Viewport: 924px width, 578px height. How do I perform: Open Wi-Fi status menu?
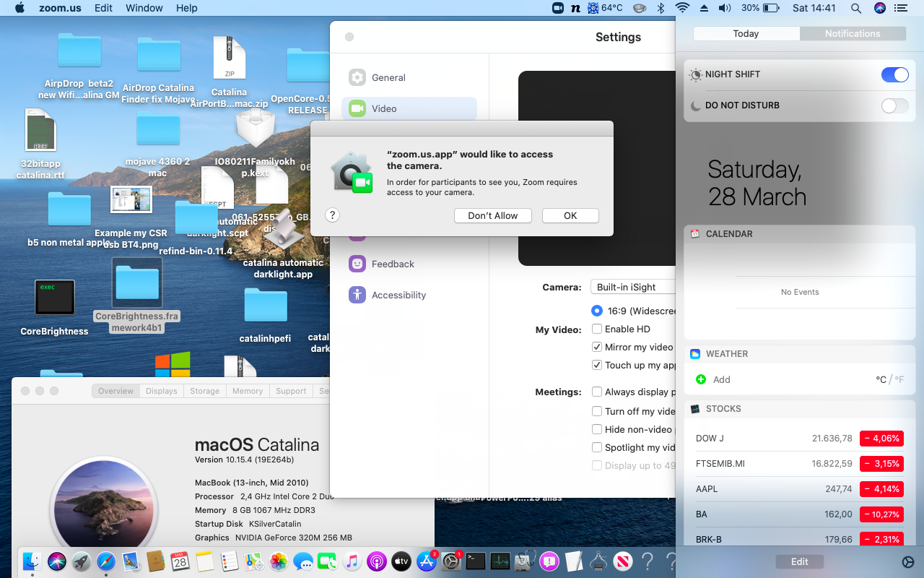click(682, 8)
